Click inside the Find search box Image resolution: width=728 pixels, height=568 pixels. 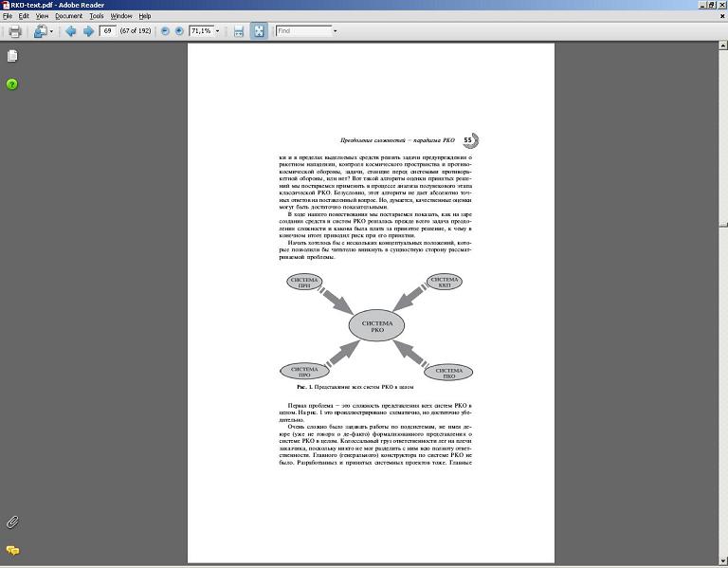click(x=301, y=31)
